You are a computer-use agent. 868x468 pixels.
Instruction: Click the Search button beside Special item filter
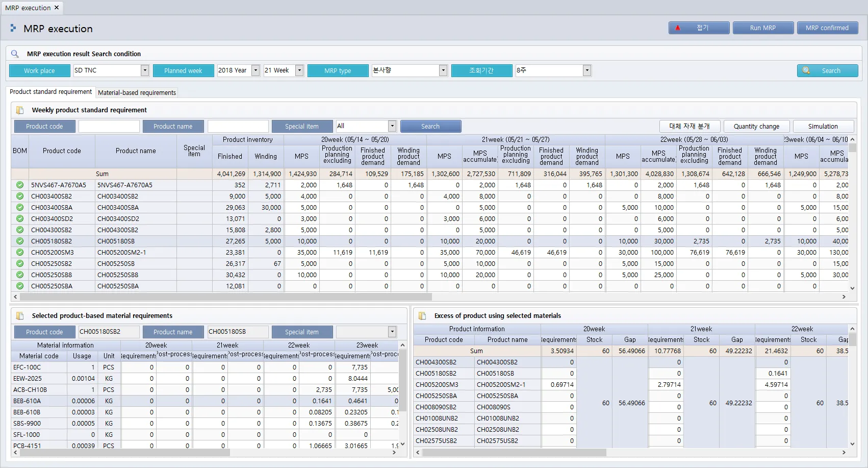(x=430, y=126)
